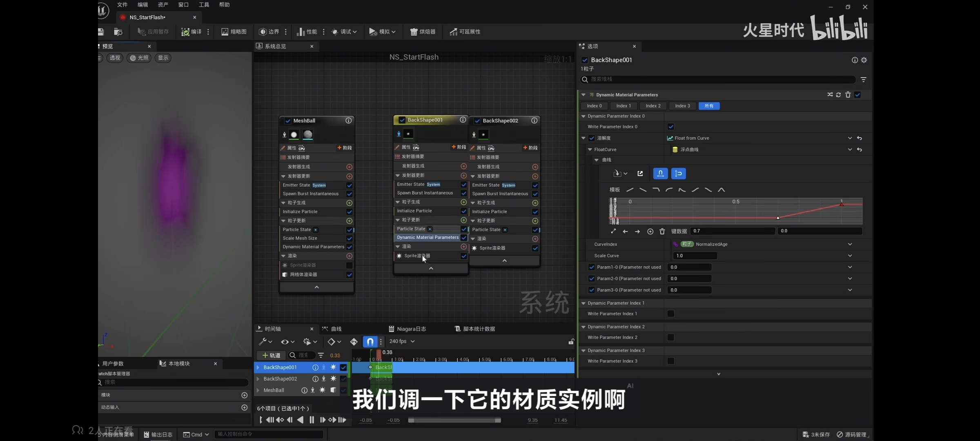This screenshot has height=441, width=980.
Task: Switch to the Index 2 tab
Action: click(653, 106)
